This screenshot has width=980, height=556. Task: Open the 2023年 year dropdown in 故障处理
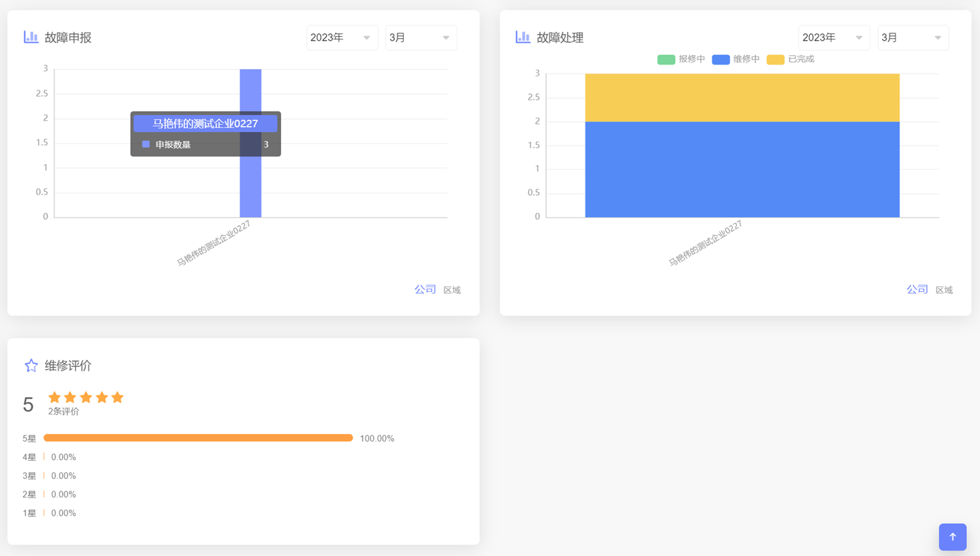[x=834, y=37]
